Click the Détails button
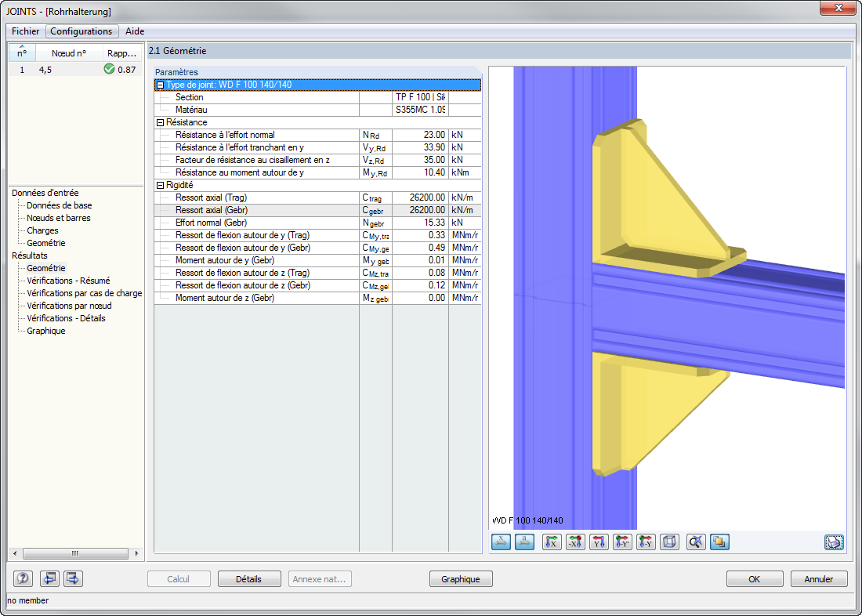Screen dimensions: 862x616 coord(249,578)
